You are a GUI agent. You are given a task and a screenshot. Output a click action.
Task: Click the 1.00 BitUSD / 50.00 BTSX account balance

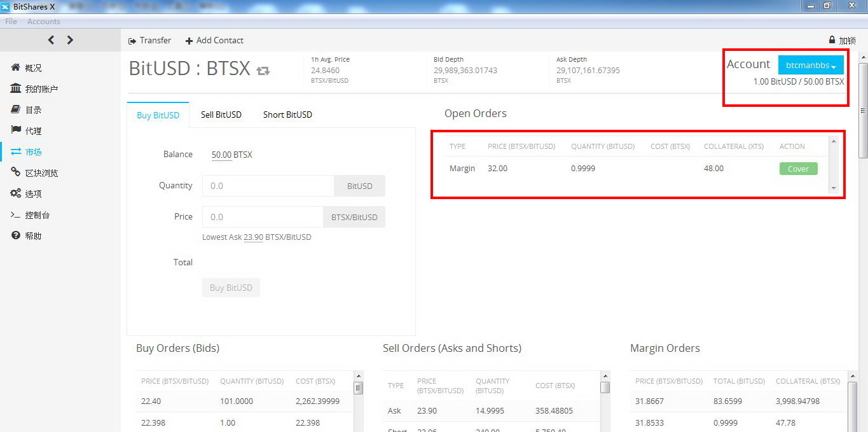[799, 82]
